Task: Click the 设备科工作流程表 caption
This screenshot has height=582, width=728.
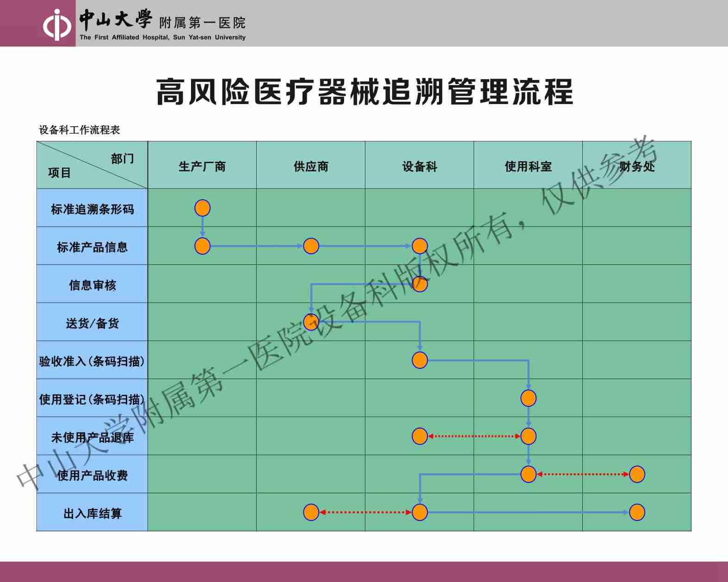Action: pyautogui.click(x=80, y=130)
